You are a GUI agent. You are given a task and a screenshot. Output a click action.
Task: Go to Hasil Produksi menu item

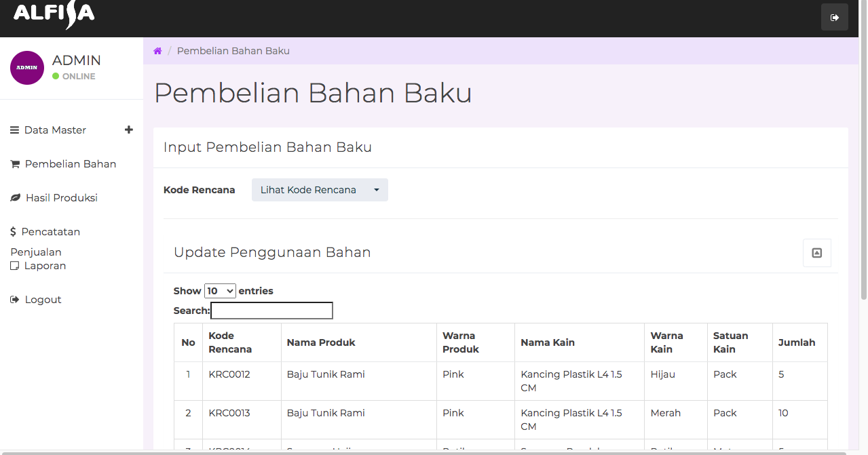(x=61, y=198)
